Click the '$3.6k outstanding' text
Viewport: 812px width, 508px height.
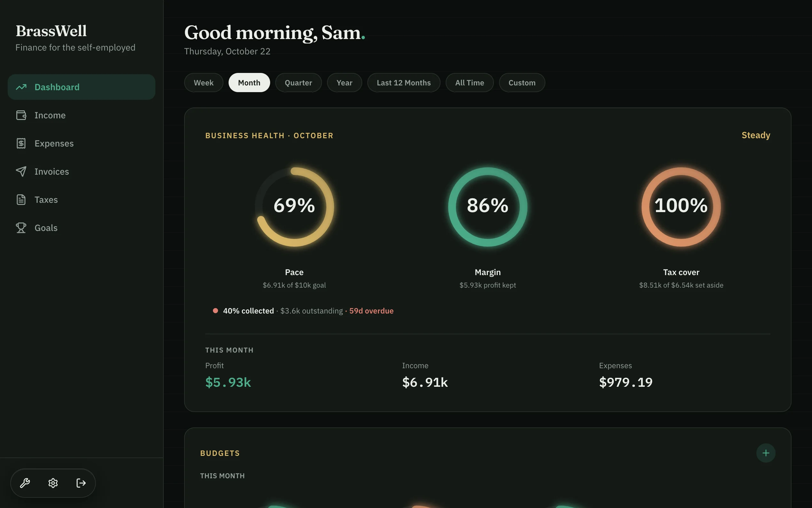(311, 311)
